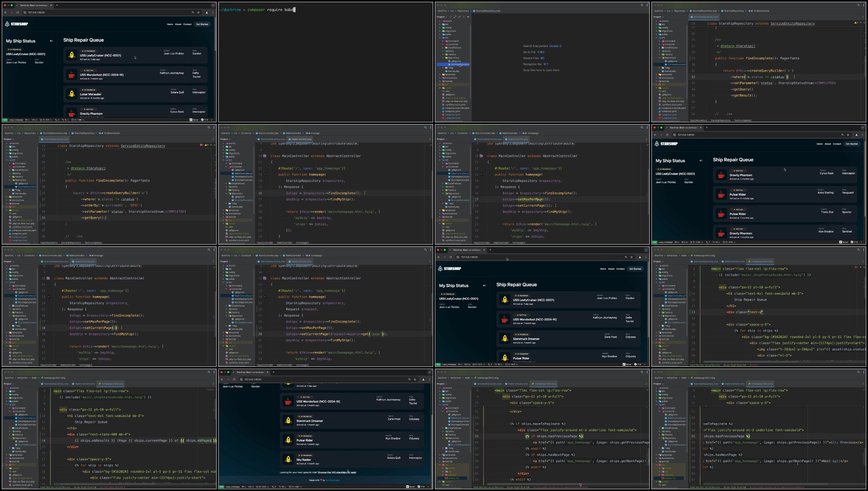Collapse My Ship Status panel in Astra Starling frame
The width and height of the screenshot is (868, 491).
point(701,161)
